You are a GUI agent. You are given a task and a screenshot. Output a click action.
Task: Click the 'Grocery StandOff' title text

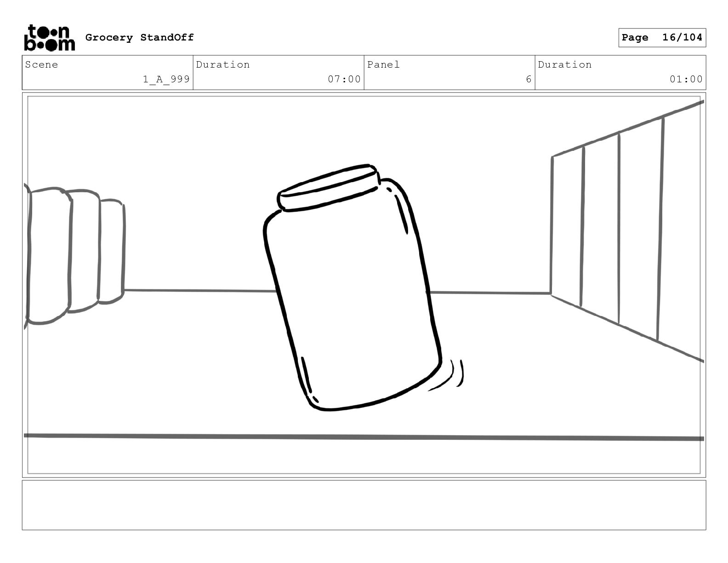pos(140,37)
